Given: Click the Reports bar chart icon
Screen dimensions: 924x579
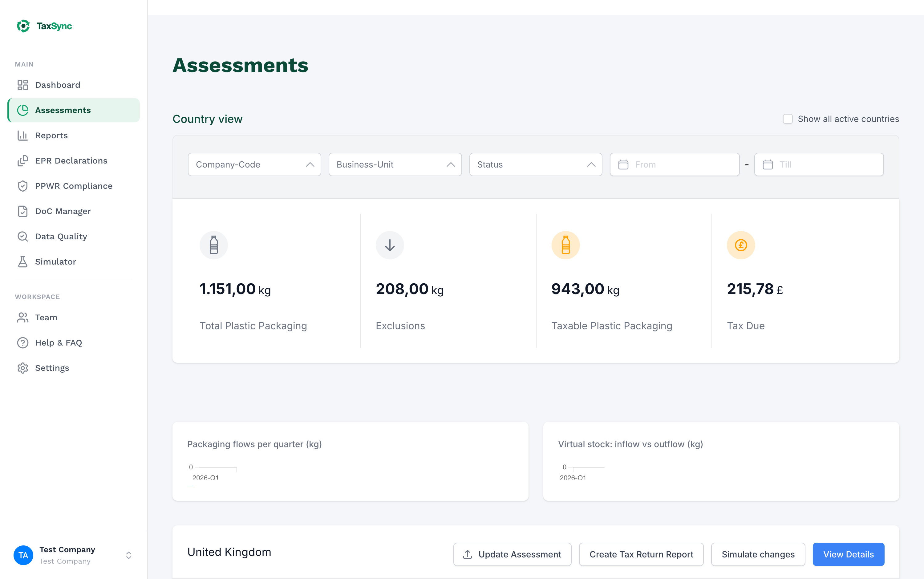Looking at the screenshot, I should (22, 136).
